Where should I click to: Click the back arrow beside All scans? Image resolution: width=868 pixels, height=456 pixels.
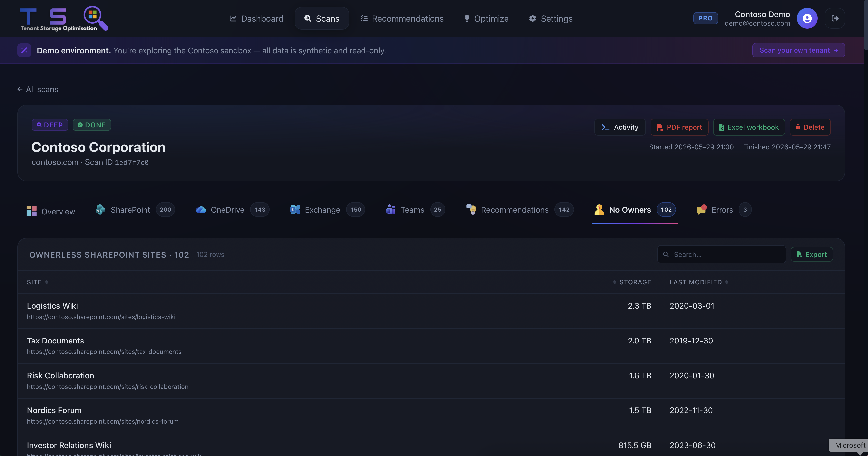tap(20, 89)
